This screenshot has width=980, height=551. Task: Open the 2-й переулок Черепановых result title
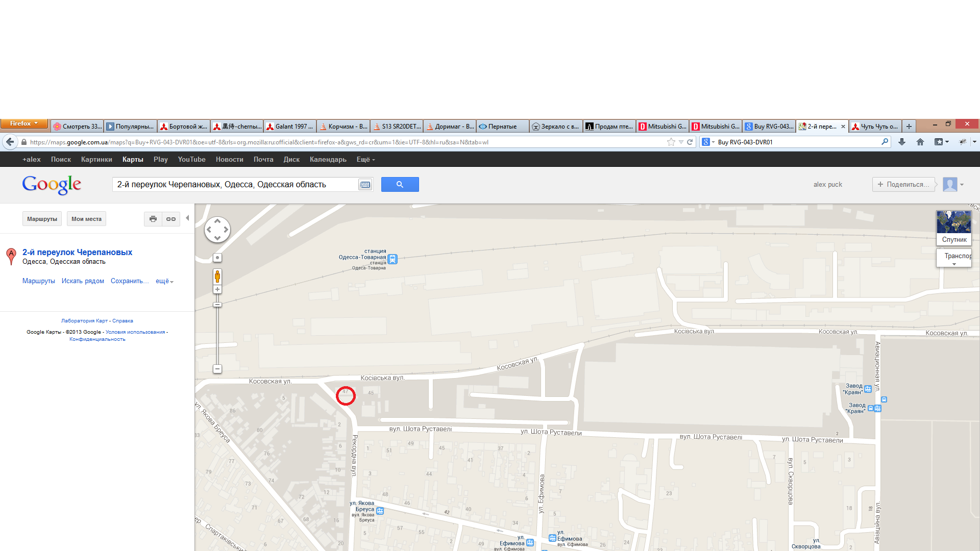(x=77, y=252)
